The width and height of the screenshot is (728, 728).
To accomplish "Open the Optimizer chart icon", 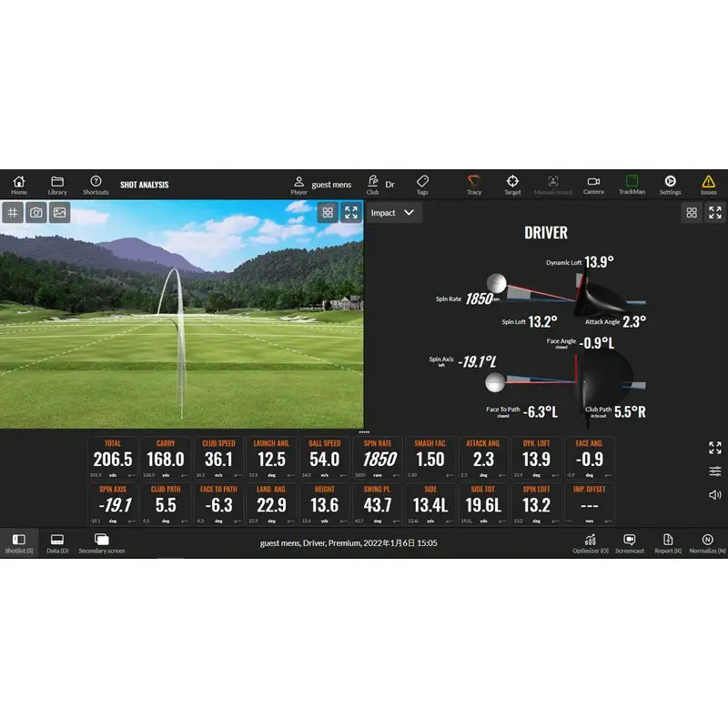I will (590, 543).
